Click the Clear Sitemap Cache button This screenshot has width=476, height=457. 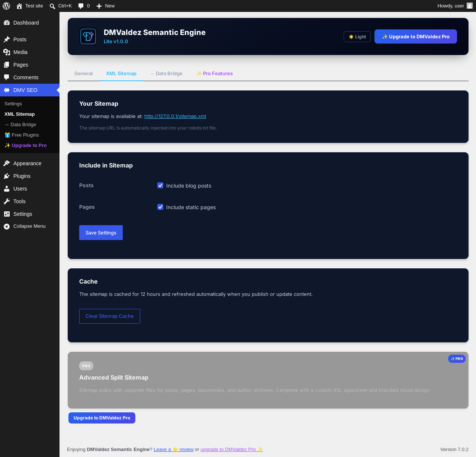point(110,316)
